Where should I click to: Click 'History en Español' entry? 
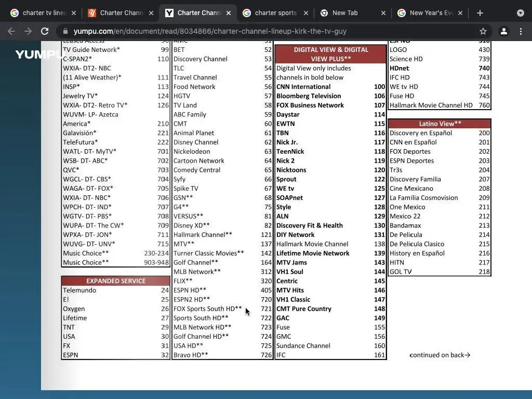(x=440, y=253)
